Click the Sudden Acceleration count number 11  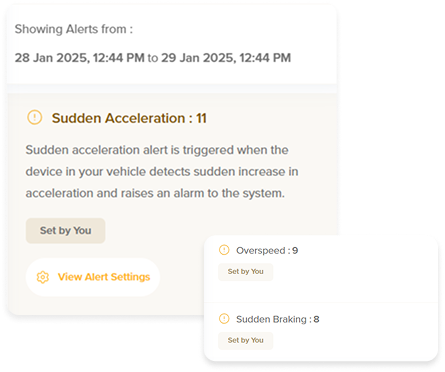point(201,118)
